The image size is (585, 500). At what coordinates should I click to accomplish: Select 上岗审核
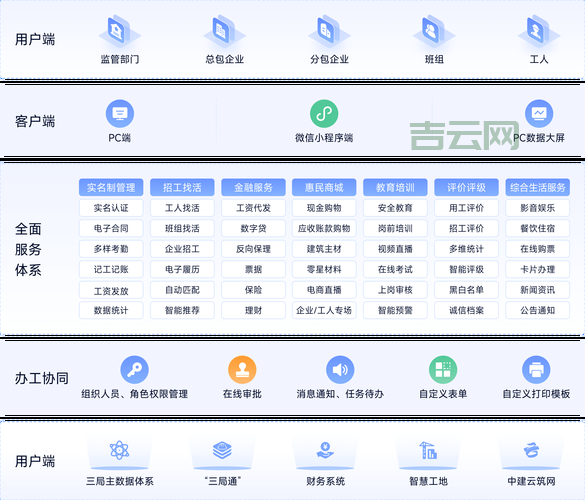[395, 290]
